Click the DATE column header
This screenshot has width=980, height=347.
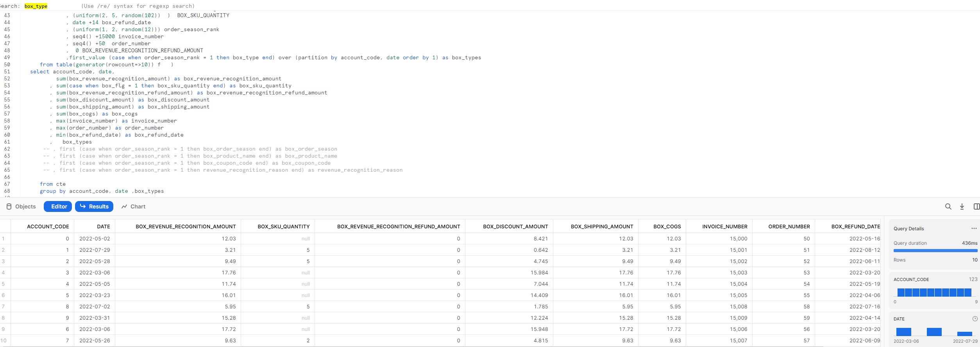[104, 226]
